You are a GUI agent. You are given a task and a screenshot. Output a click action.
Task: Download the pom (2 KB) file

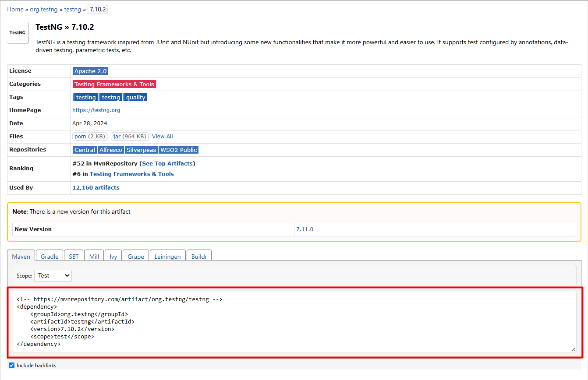pos(90,137)
